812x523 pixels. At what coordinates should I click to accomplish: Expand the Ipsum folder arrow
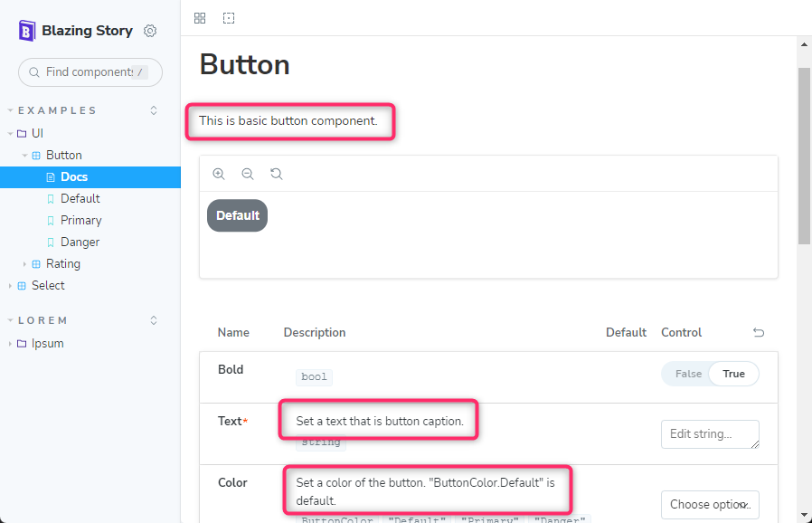(x=10, y=344)
